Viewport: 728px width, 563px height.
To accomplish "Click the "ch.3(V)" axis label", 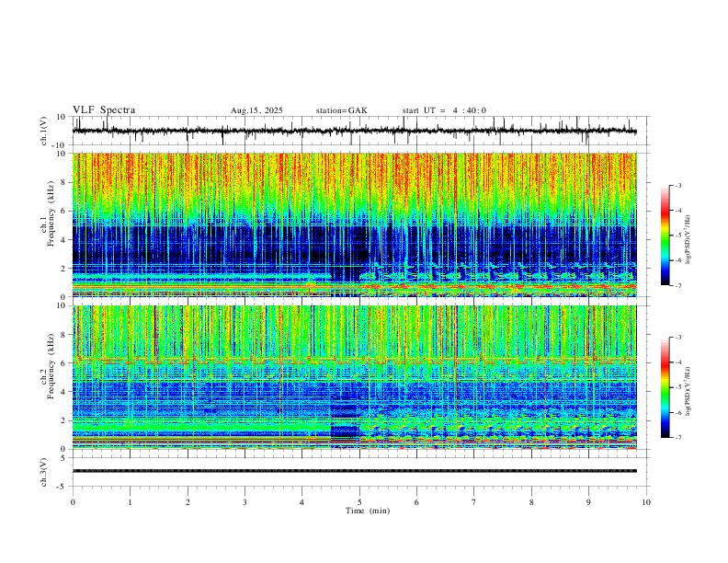I will tap(44, 473).
